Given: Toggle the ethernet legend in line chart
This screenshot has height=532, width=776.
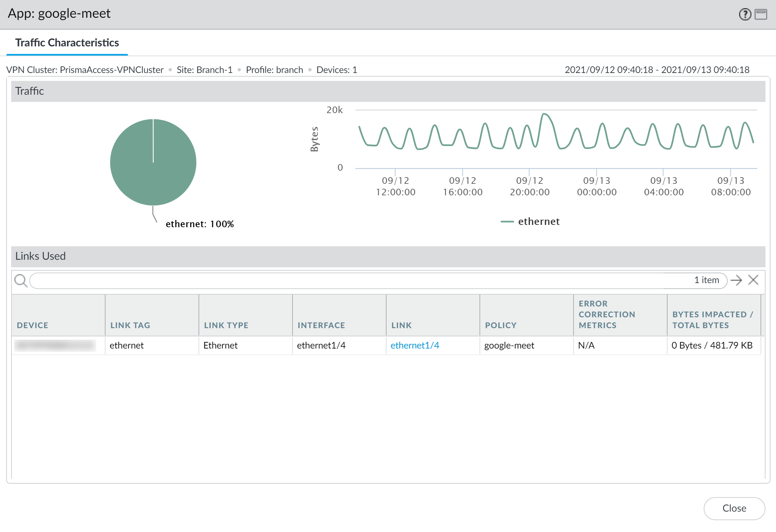Looking at the screenshot, I should click(x=538, y=221).
